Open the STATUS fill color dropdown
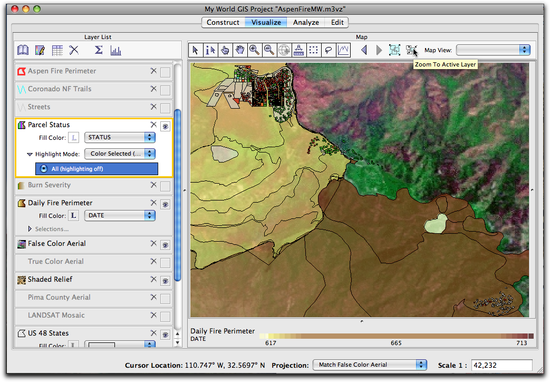This screenshot has width=550, height=382. click(120, 137)
